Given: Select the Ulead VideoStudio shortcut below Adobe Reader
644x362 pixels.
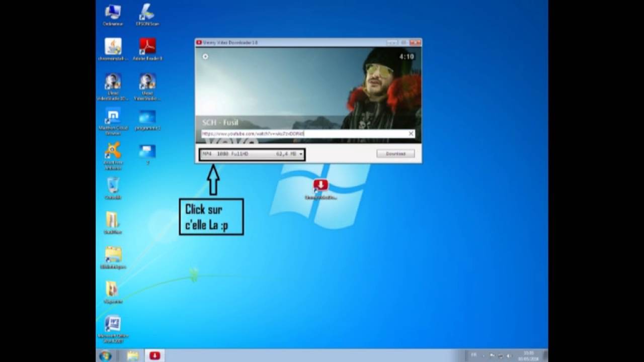Looking at the screenshot, I should pyautogui.click(x=147, y=86).
